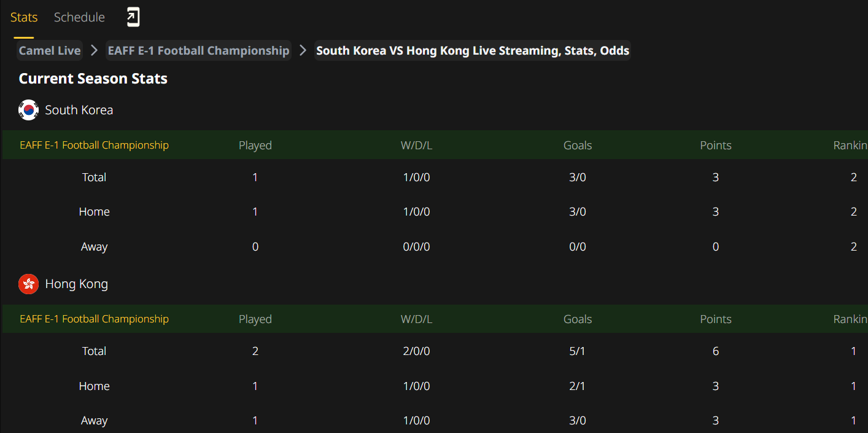Screen dimensions: 868x433
Task: Open the Schedule tab
Action: pos(79,17)
